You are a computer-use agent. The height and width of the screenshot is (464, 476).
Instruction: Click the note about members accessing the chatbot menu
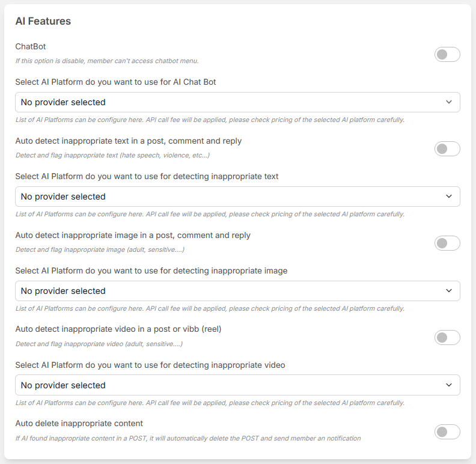pyautogui.click(x=107, y=61)
